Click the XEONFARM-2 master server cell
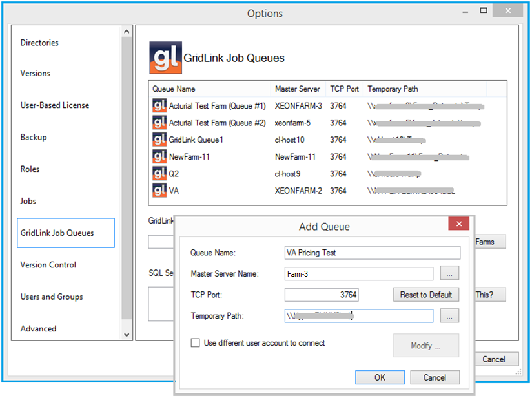The width and height of the screenshot is (532, 398). click(298, 191)
